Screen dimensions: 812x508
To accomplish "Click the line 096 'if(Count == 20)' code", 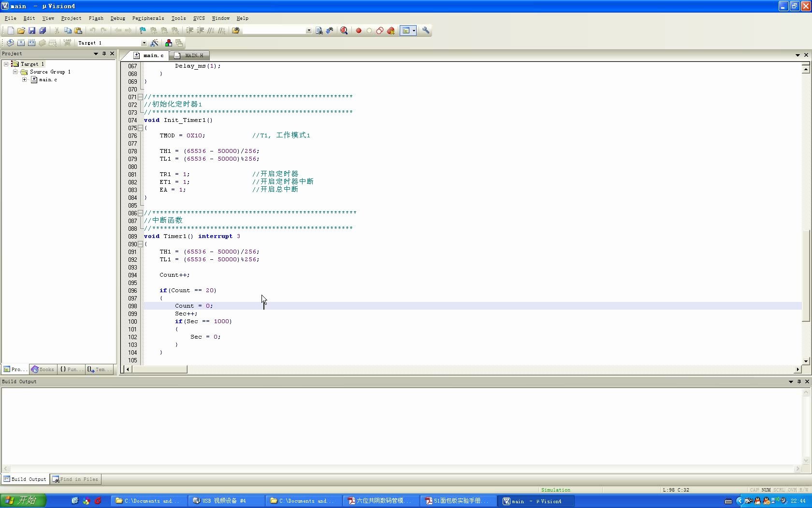I will tap(188, 290).
